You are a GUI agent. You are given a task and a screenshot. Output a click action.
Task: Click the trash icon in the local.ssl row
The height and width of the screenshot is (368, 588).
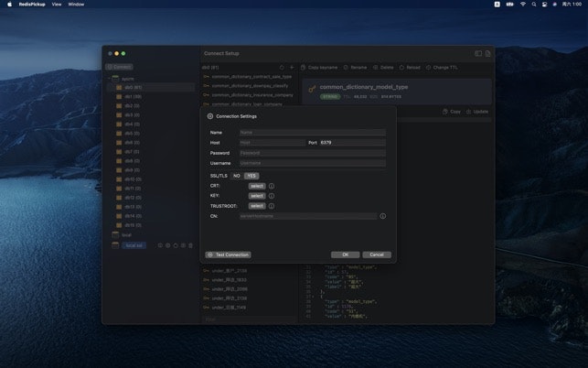coord(190,245)
